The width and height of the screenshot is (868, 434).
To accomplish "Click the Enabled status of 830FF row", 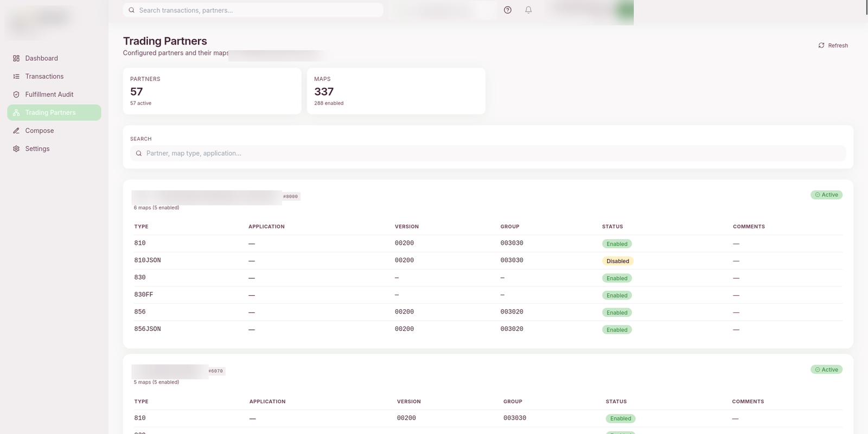I will tap(617, 296).
